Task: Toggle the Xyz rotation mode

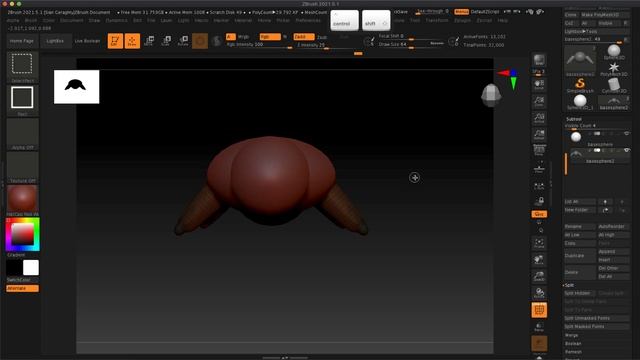Action: point(539,214)
